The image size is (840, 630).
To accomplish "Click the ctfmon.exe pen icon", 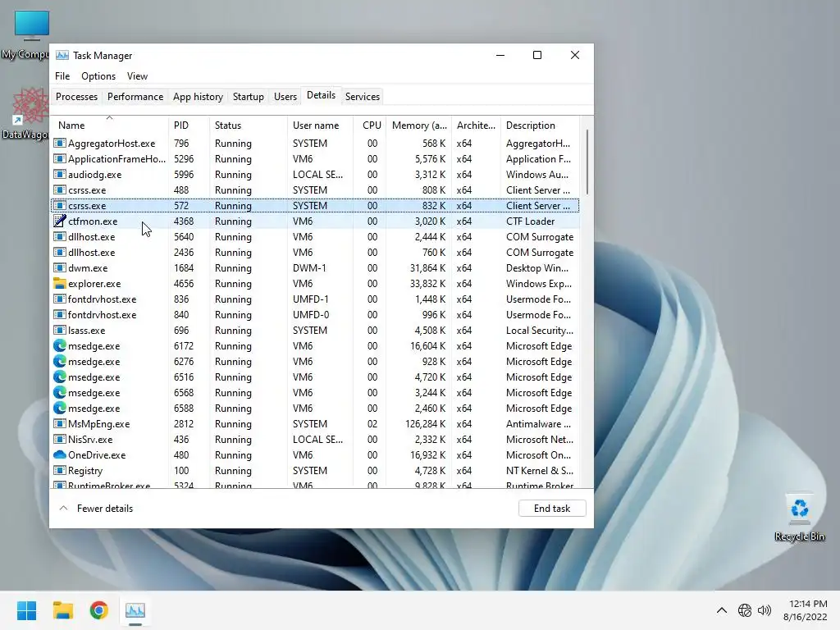I will click(59, 221).
